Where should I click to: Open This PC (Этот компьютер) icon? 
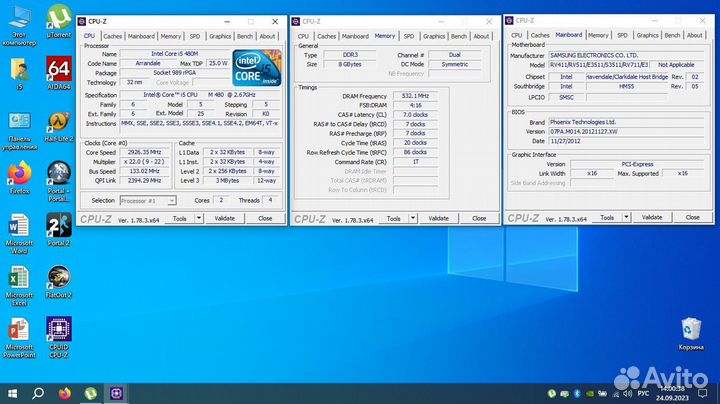[19, 25]
